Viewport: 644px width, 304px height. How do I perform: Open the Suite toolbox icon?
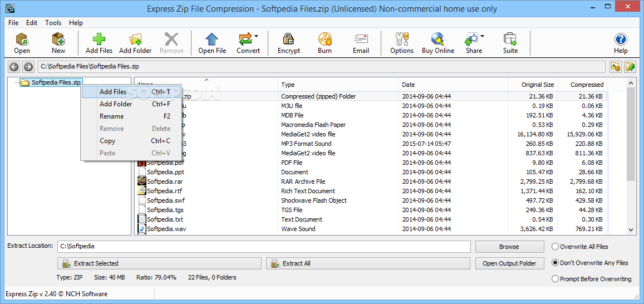(510, 39)
